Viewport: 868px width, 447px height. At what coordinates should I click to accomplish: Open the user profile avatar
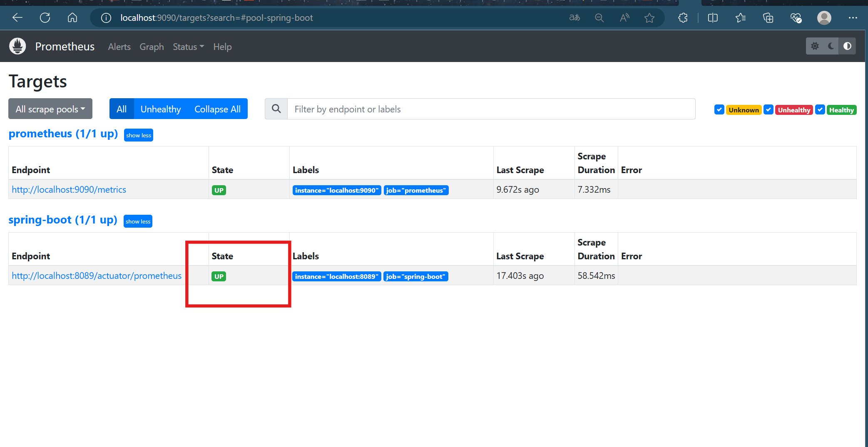(824, 17)
